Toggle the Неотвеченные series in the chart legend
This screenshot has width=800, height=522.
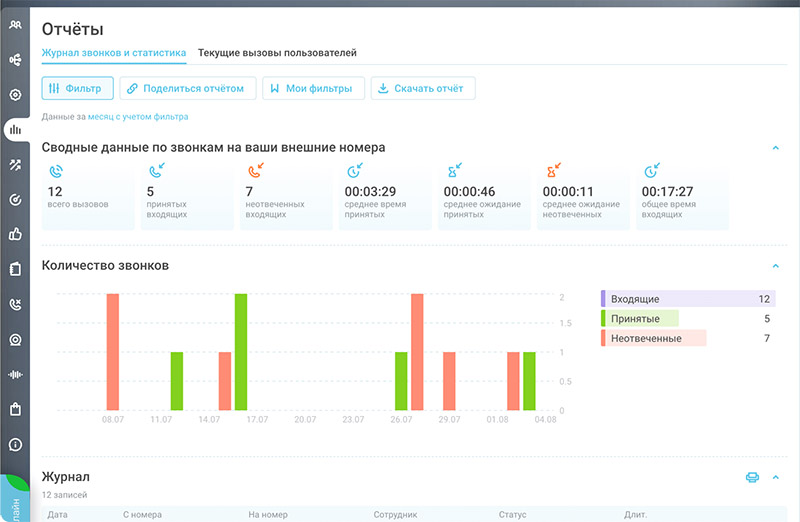[646, 338]
